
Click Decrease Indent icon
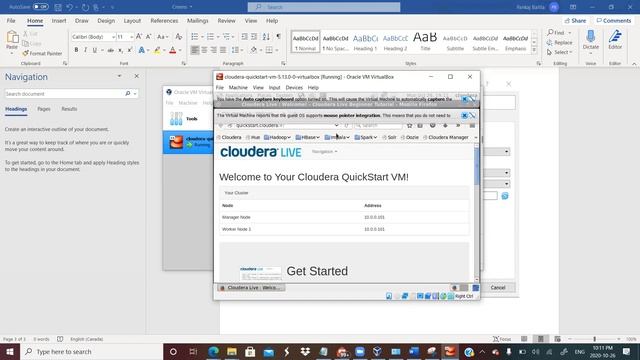click(244, 37)
